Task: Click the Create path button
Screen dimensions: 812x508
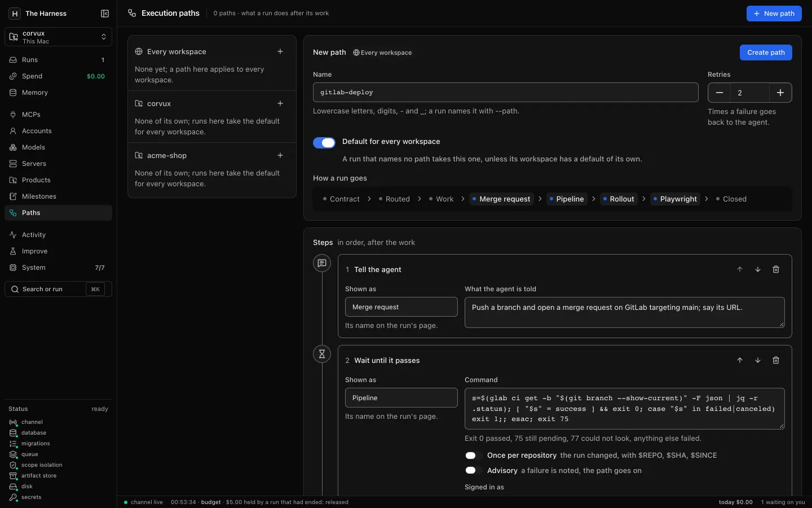Action: 766,52
